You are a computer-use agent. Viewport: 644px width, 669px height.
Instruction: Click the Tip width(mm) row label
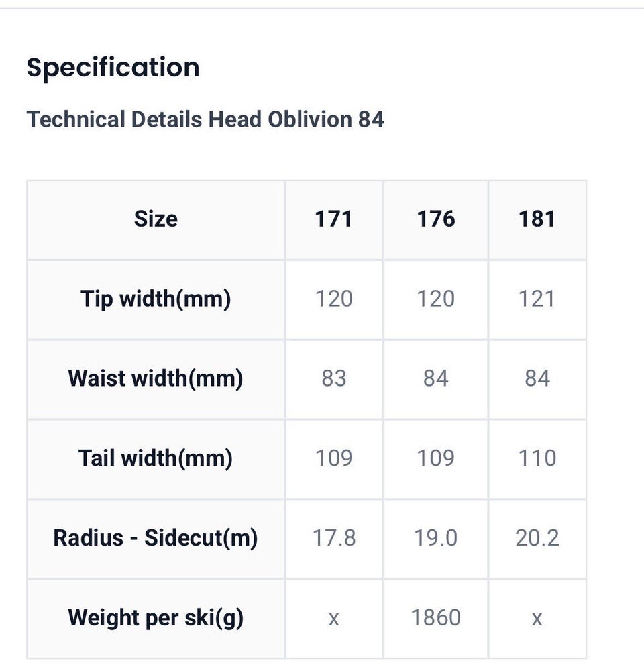coord(156,299)
